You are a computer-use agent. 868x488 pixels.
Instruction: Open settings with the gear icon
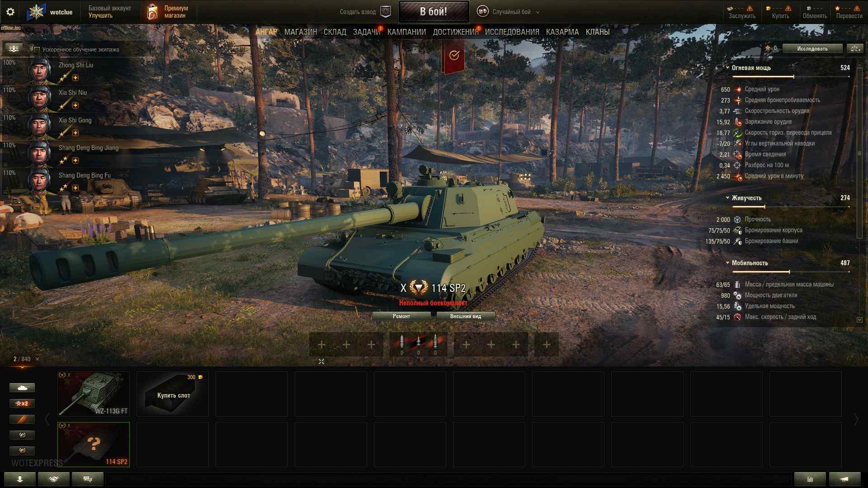pos(10,12)
